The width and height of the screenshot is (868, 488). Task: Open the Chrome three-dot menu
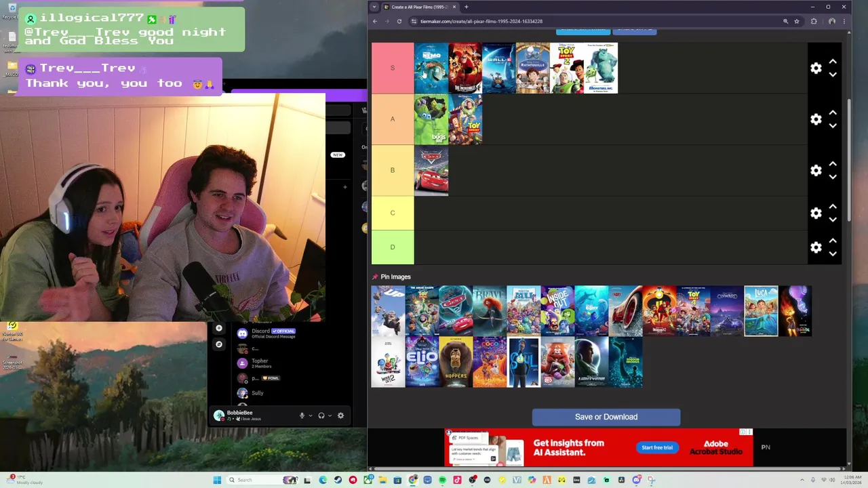(844, 21)
